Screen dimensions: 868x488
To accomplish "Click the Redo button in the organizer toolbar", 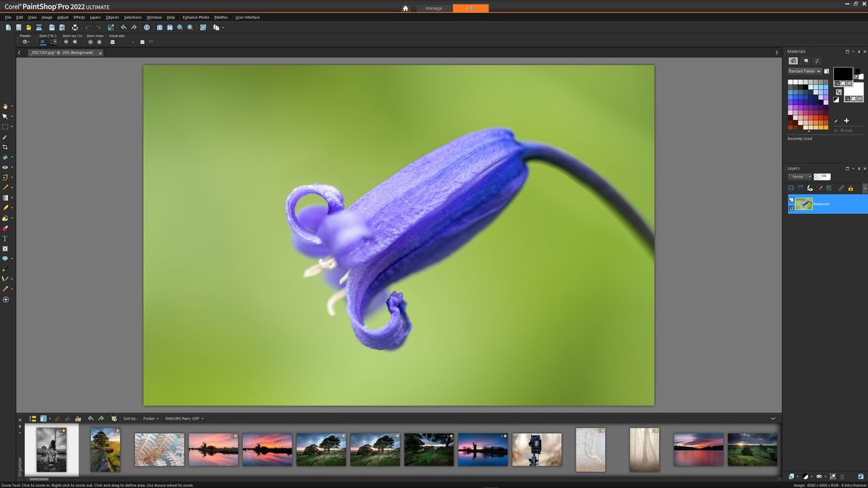I will pos(101,418).
